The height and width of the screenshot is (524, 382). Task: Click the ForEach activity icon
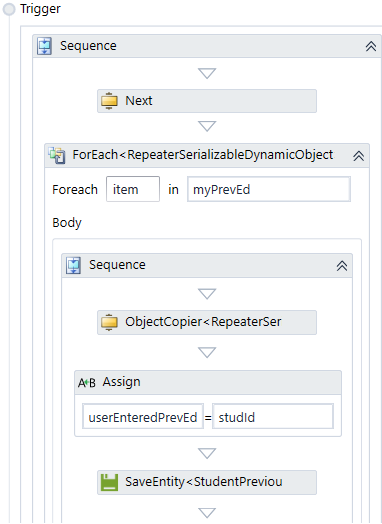(57, 155)
